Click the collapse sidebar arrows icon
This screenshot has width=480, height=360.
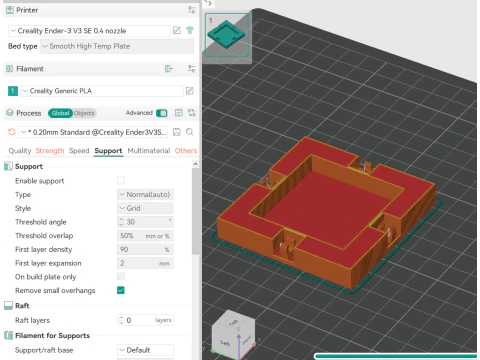tap(208, 3)
